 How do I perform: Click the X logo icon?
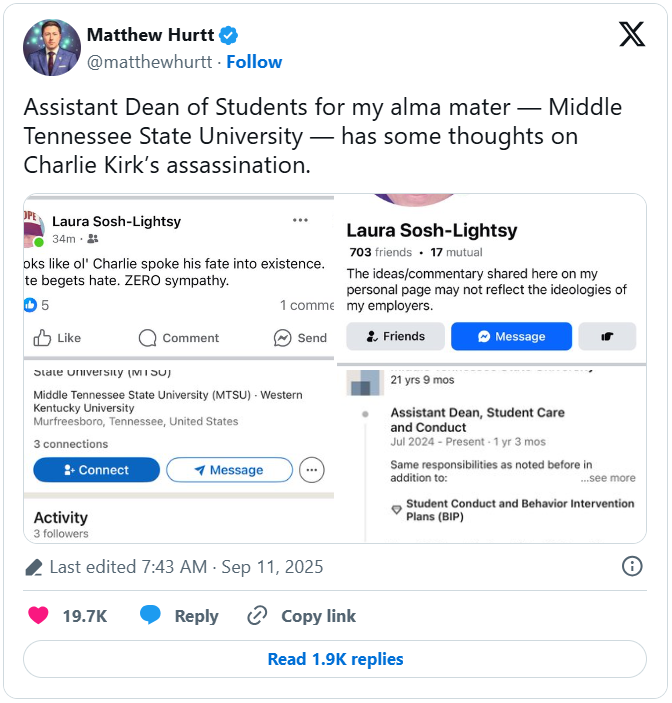tap(632, 36)
